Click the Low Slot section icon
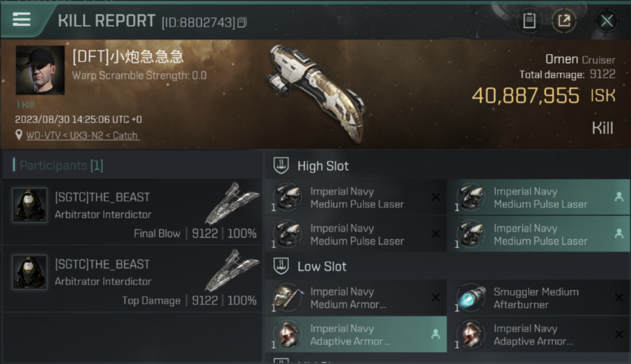631x364 pixels. click(x=282, y=266)
